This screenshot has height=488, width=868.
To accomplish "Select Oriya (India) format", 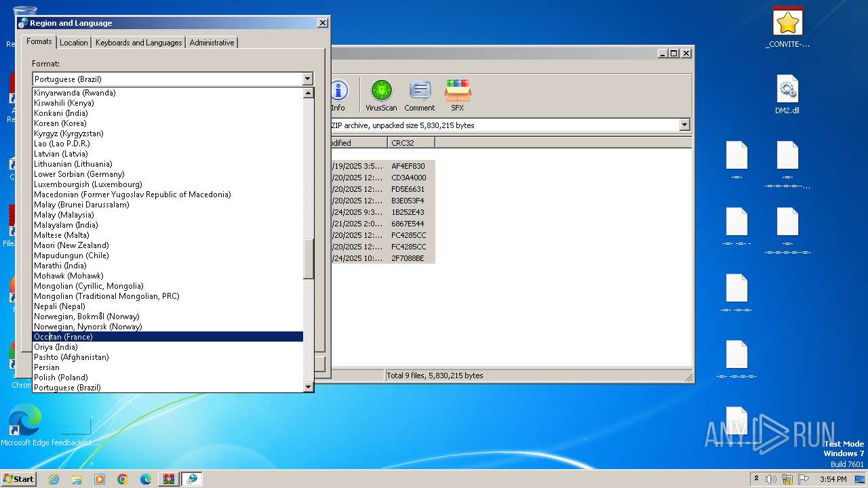I will click(167, 347).
